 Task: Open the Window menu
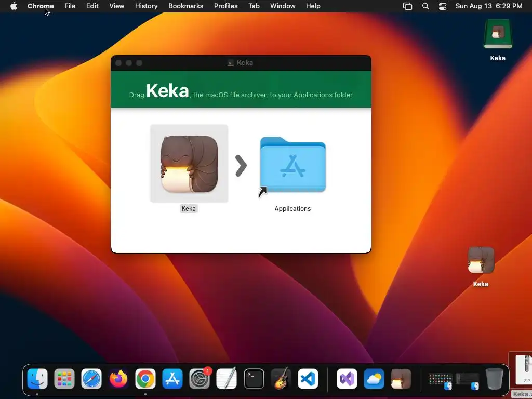(283, 6)
